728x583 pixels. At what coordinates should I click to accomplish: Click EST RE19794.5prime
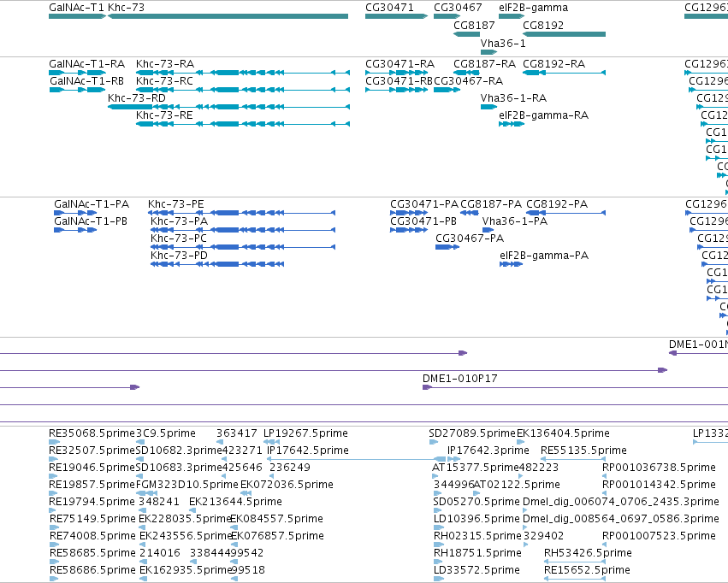52,510
